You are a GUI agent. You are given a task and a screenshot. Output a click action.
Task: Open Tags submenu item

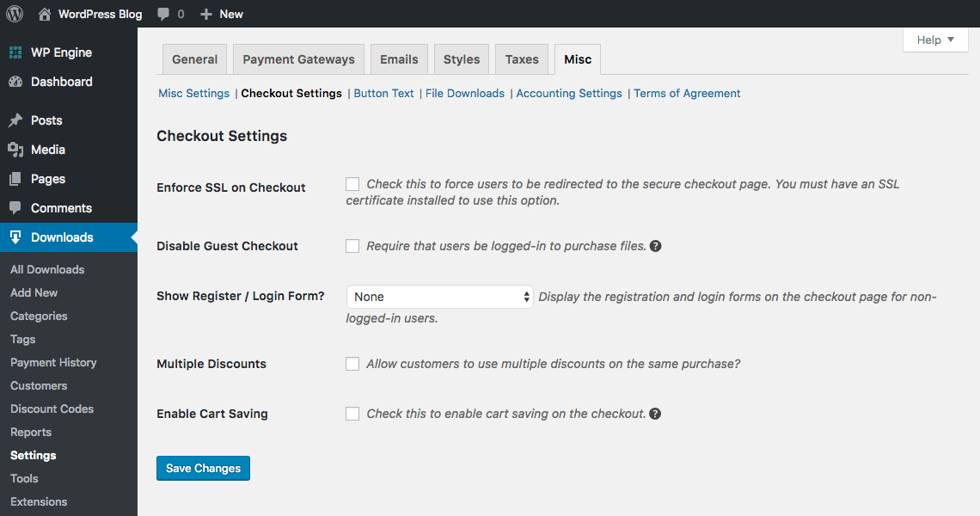pos(22,339)
